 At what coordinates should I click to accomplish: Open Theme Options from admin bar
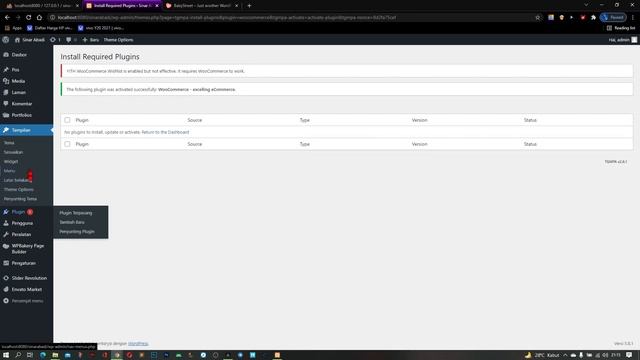click(x=118, y=40)
